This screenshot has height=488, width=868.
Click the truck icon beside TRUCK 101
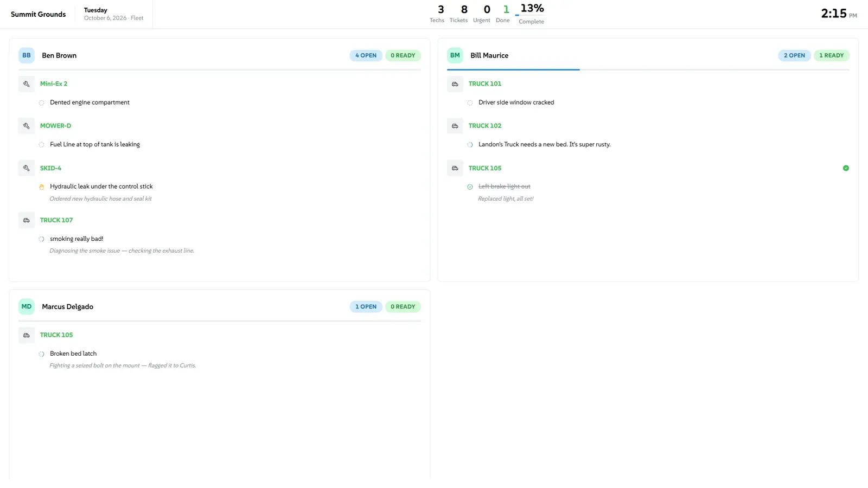pos(455,84)
